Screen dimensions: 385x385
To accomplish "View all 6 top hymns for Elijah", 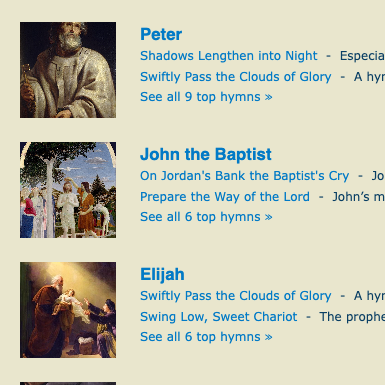I will (x=206, y=337).
